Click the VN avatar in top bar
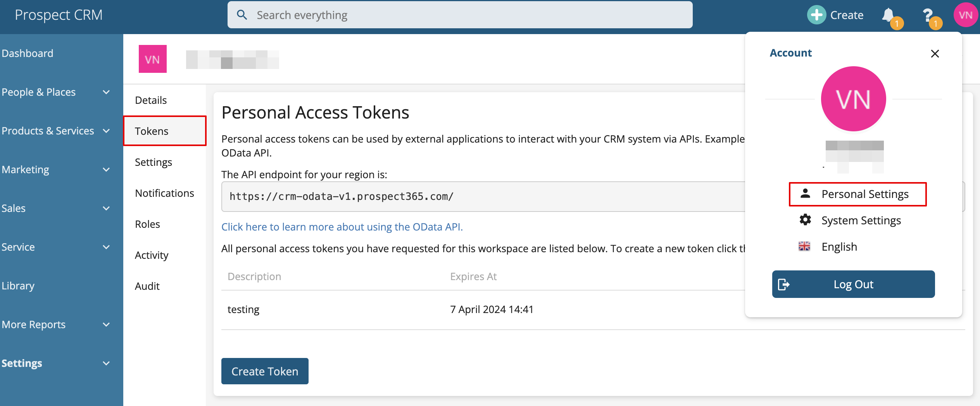Image resolution: width=980 pixels, height=406 pixels. click(965, 15)
